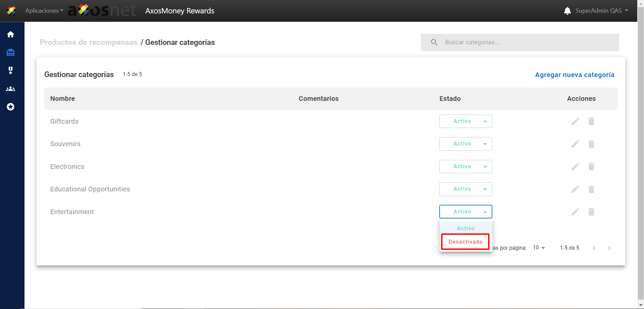This screenshot has width=644, height=309.
Task: Expand Giftcards status dropdown
Action: 465,121
